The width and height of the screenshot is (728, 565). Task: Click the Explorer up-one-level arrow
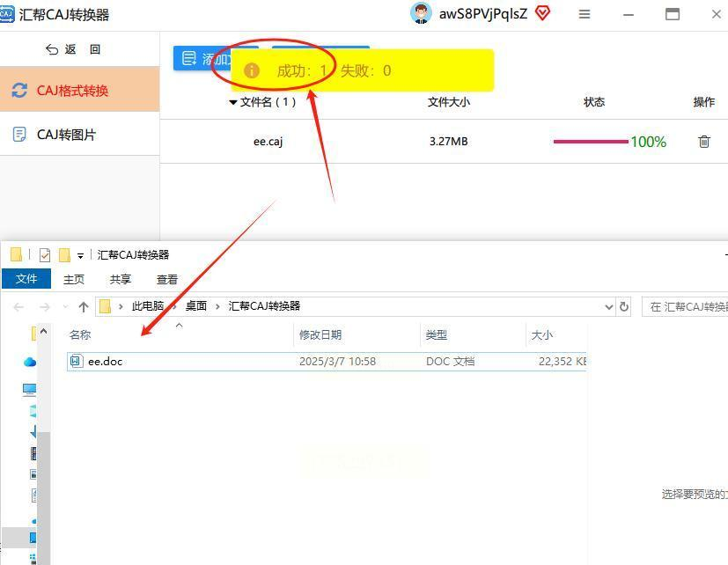click(84, 306)
